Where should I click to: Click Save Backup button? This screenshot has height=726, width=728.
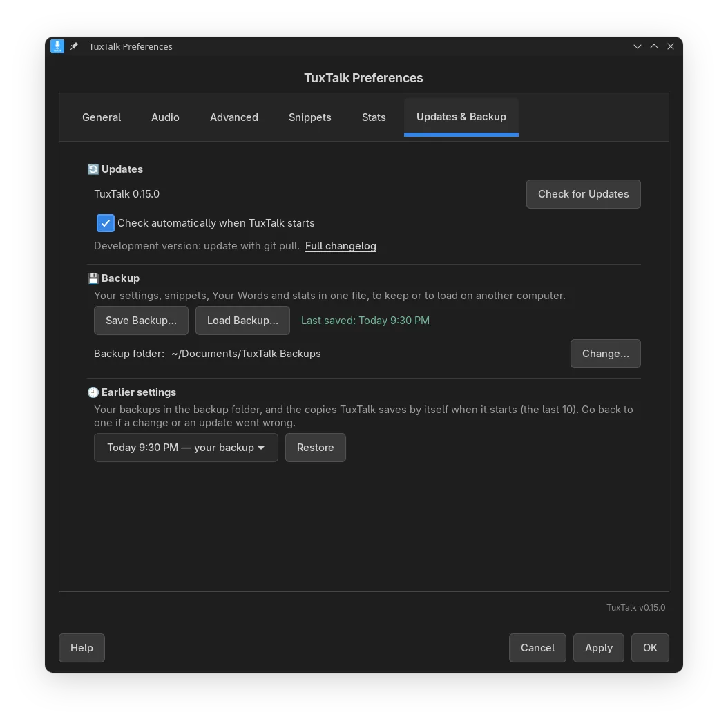pos(141,321)
